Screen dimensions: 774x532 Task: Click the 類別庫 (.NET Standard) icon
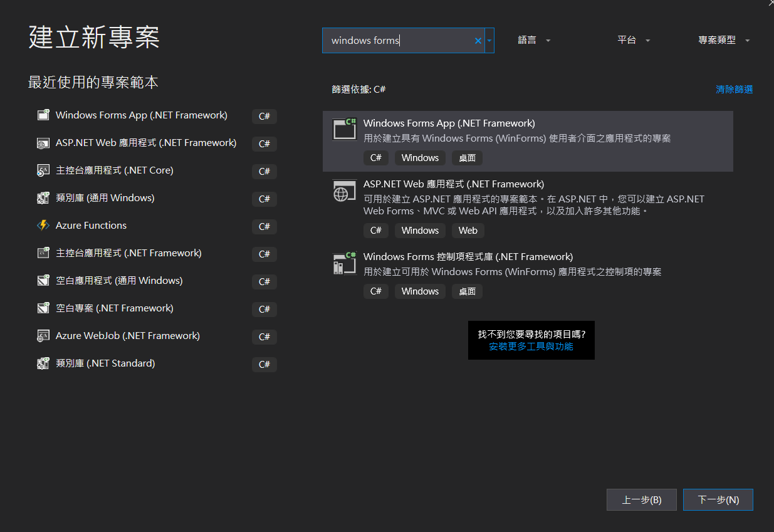[x=43, y=363]
